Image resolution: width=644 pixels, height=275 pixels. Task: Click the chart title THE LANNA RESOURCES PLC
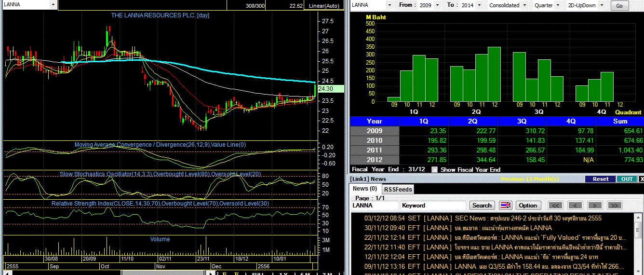(x=160, y=15)
